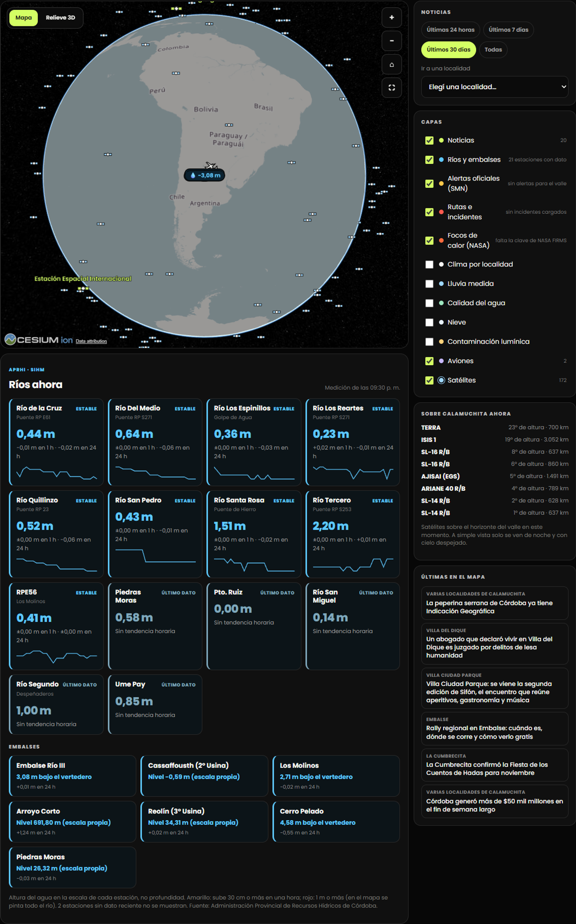Open Villa del Dique abogado news item
This screenshot has height=924, width=576.
[x=495, y=644]
